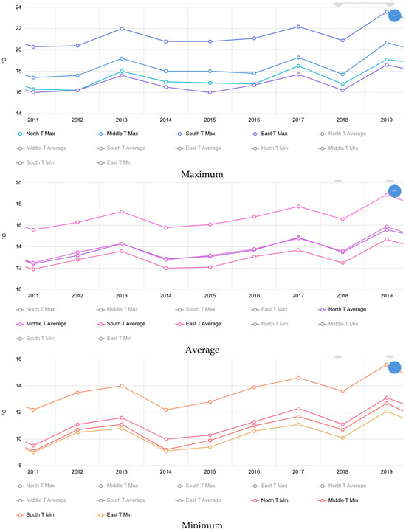The height and width of the screenshot is (532, 406).
Task: Click the blue minus button on Average chart
Action: click(394, 191)
